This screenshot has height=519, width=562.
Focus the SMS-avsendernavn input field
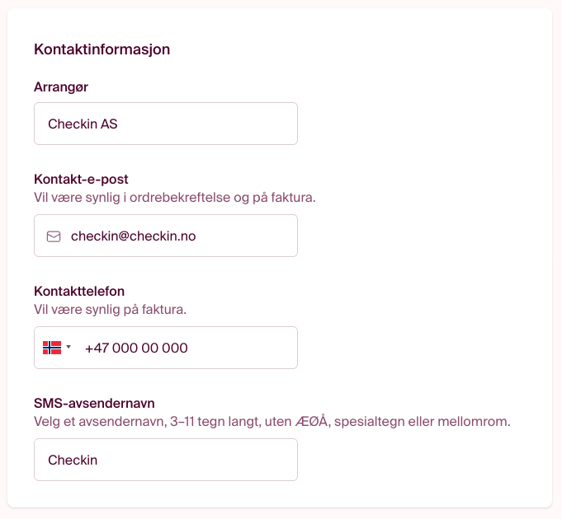(x=166, y=460)
